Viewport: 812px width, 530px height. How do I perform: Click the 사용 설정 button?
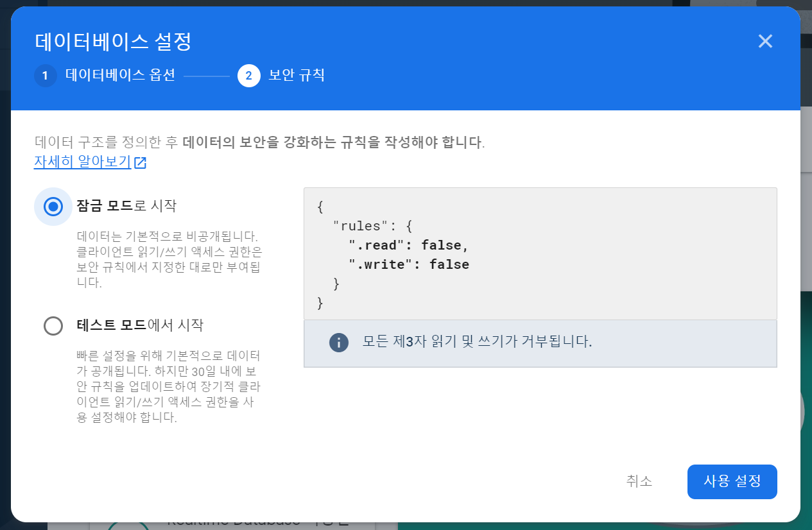pos(732,481)
